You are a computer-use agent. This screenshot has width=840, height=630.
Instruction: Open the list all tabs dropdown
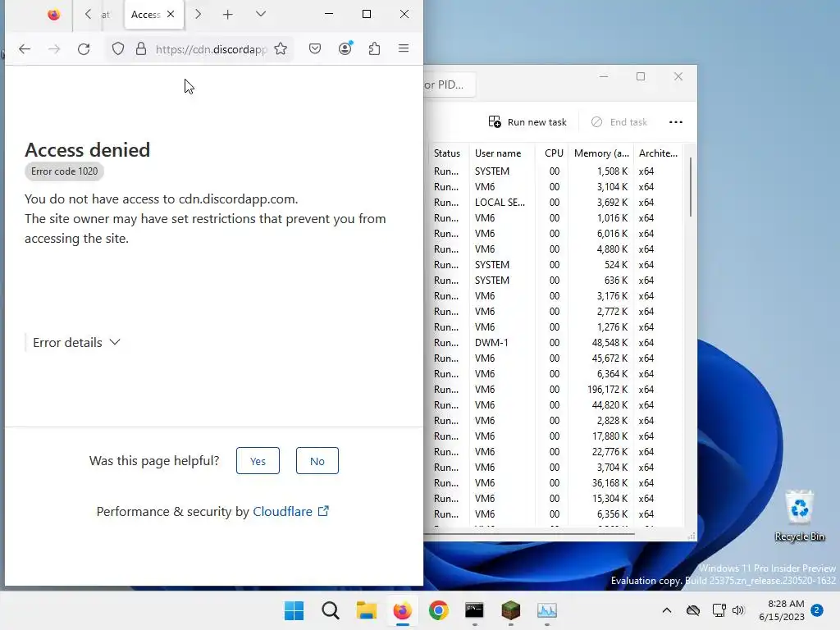(261, 14)
